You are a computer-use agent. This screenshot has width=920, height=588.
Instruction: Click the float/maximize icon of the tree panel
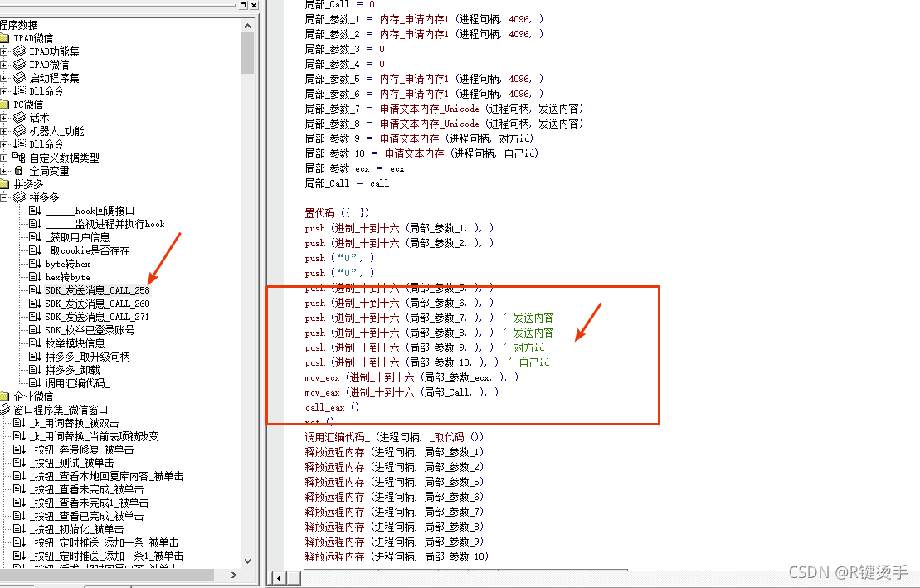[x=244, y=5]
